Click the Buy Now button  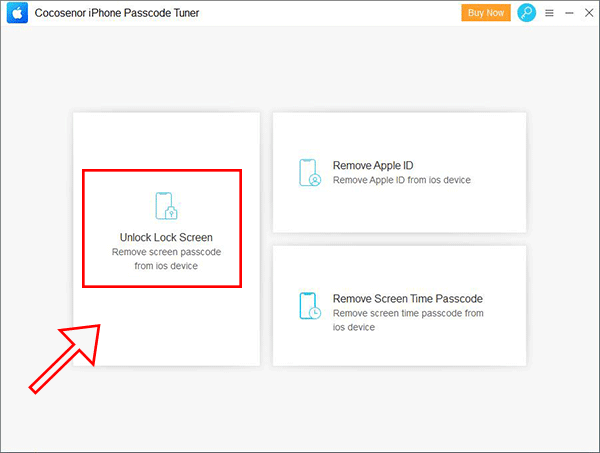coord(486,13)
